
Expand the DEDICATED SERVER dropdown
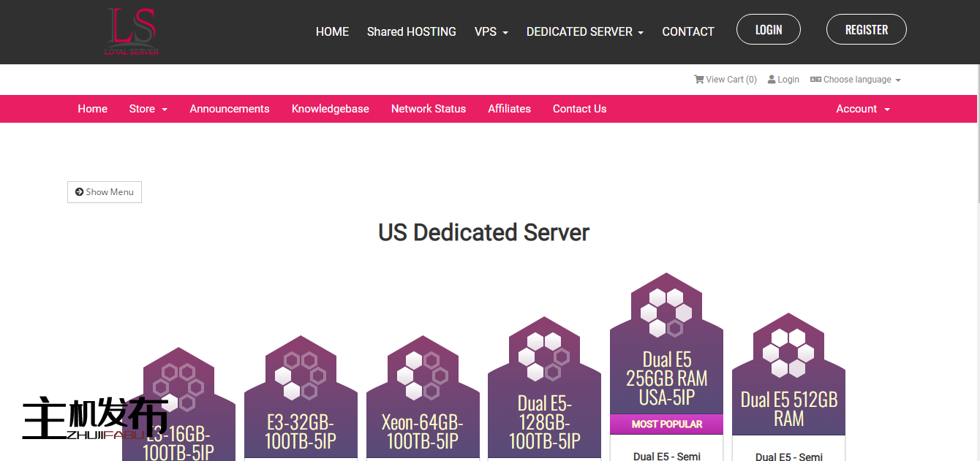point(584,31)
